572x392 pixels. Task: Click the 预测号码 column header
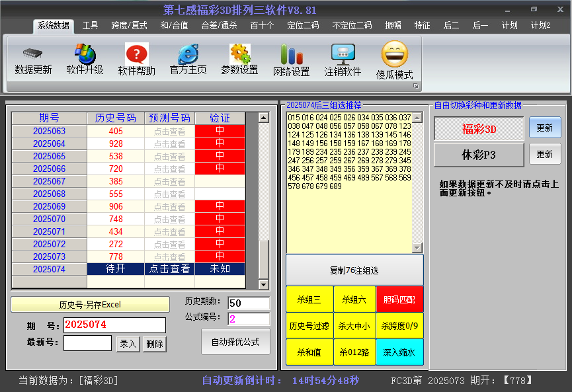pyautogui.click(x=170, y=118)
